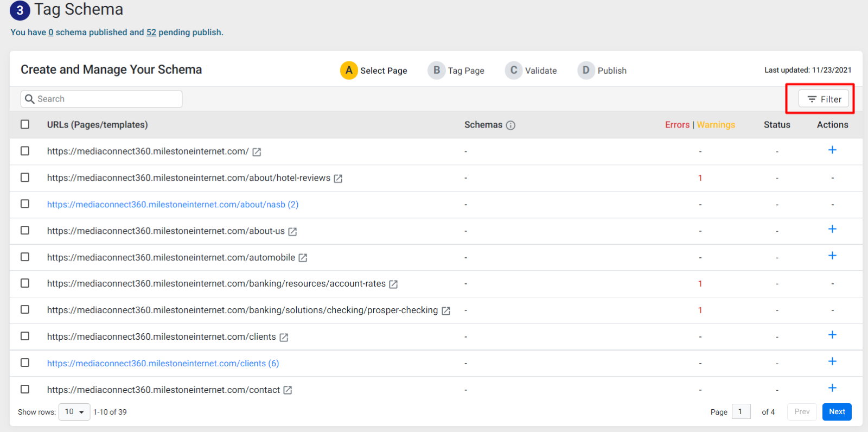Check the clients row with external link checkbox

(x=25, y=336)
